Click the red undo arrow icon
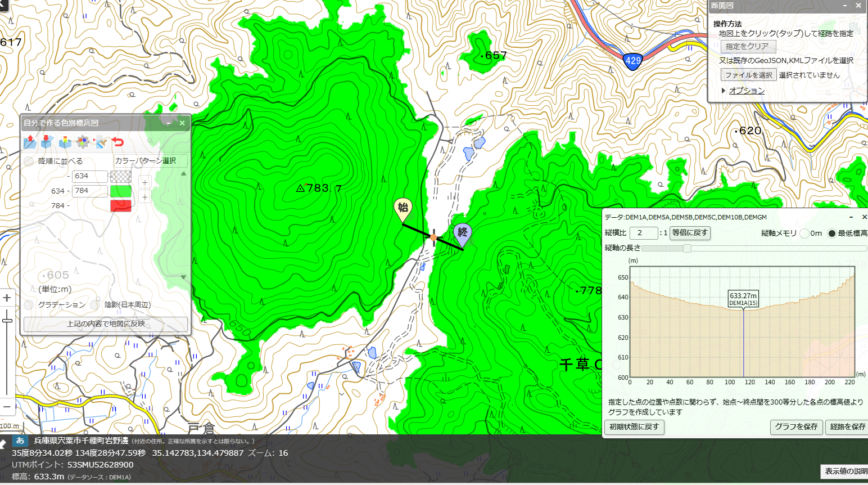Image resolution: width=868 pixels, height=485 pixels. coord(117,142)
